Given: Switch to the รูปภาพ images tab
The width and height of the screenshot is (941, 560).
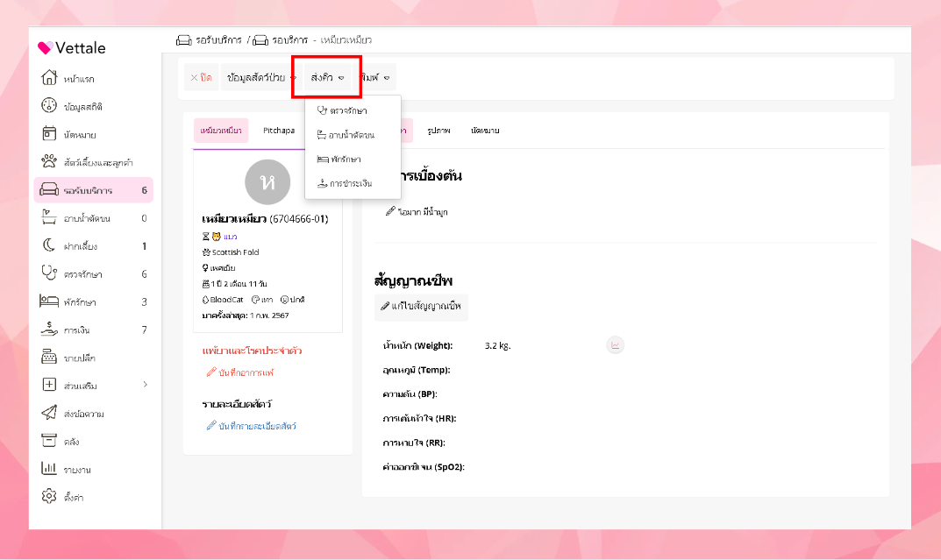Looking at the screenshot, I should click(x=438, y=131).
